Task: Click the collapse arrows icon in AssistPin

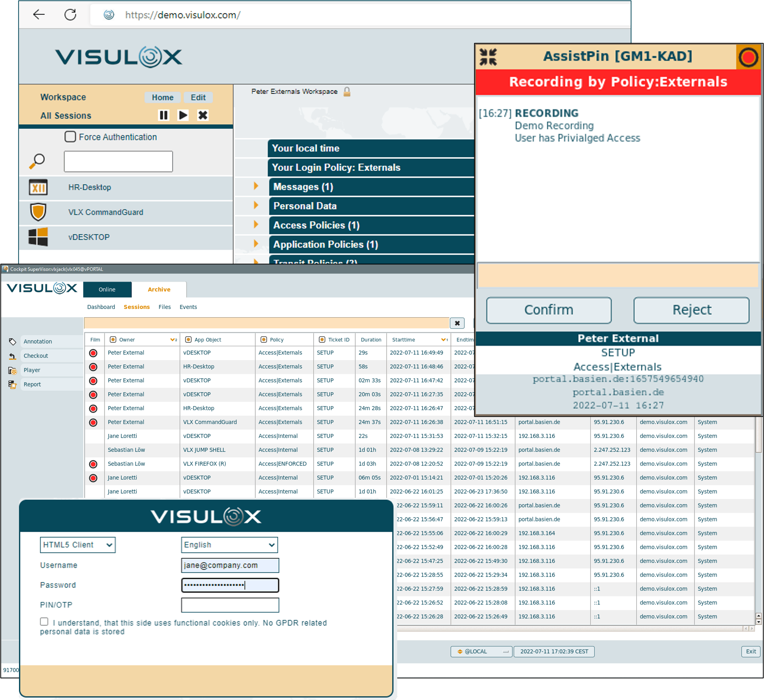Action: click(x=488, y=57)
